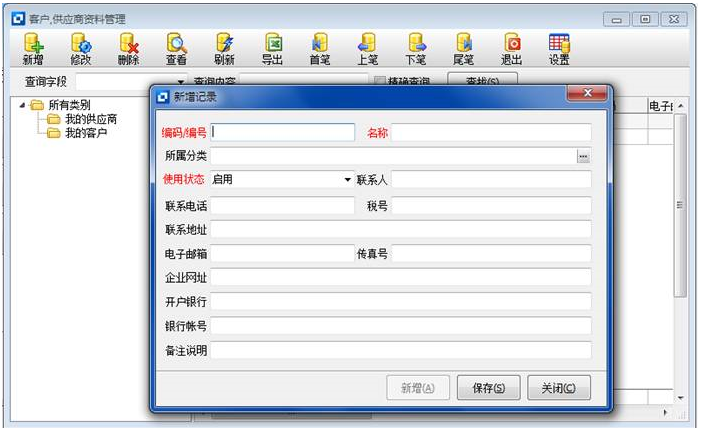Click the 关闭(C) button
Image resolution: width=702 pixels, height=433 pixels.
click(559, 388)
